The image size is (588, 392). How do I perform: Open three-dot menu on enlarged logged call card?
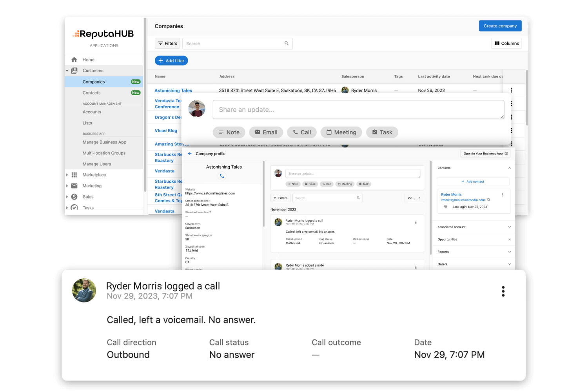pyautogui.click(x=503, y=291)
